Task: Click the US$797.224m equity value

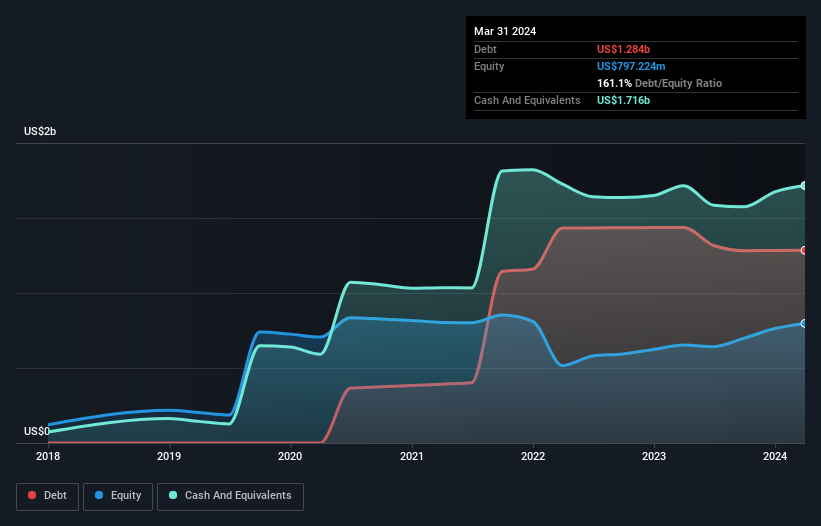Action: pyautogui.click(x=631, y=66)
